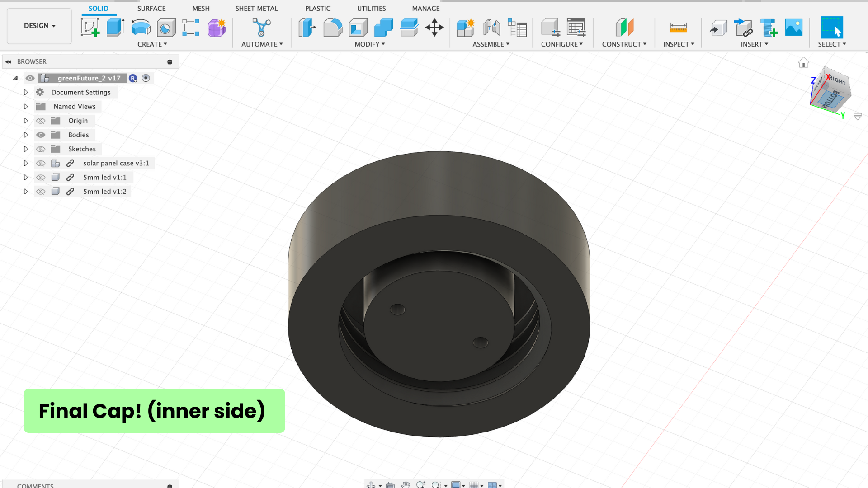This screenshot has height=488, width=868.
Task: Activate greenFuture_2 v17 radio button
Action: coord(146,78)
